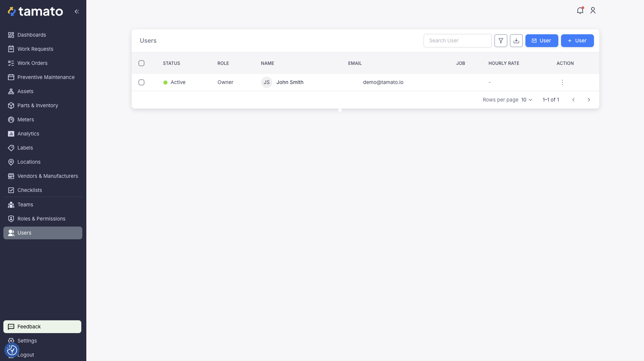
Task: Open the three-dot action menu for John Smith
Action: point(562,82)
